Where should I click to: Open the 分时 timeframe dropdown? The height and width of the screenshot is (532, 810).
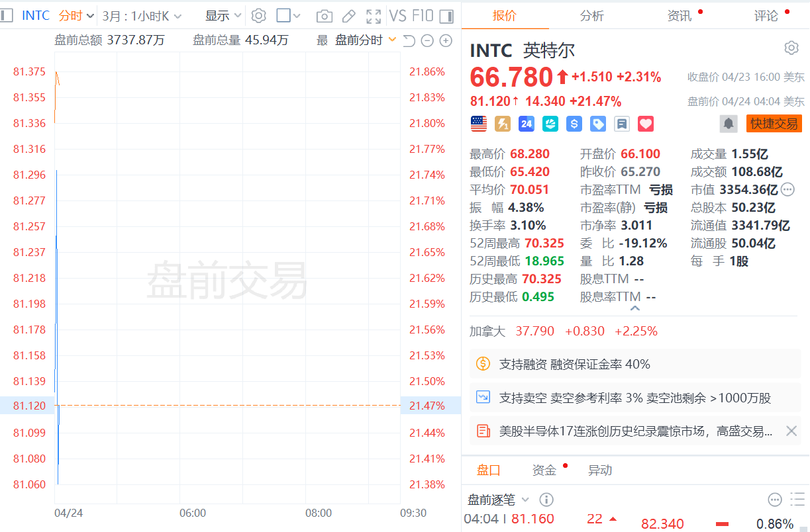pyautogui.click(x=76, y=16)
